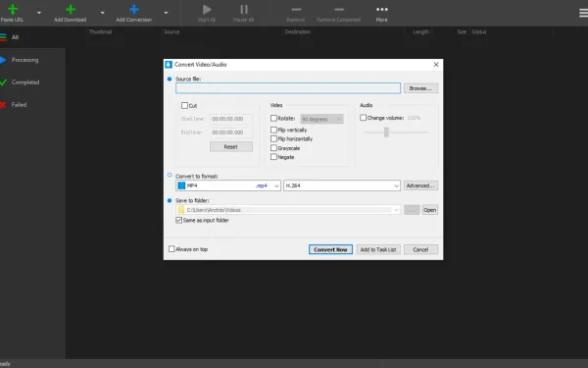The height and width of the screenshot is (368, 588).
Task: Expand the Add Download dropdown arrow
Action: [x=102, y=13]
